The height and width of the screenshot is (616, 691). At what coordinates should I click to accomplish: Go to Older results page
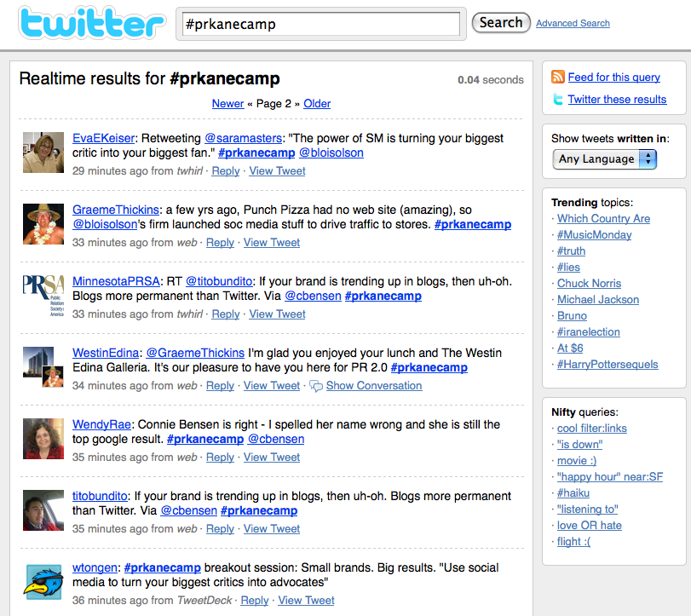click(x=317, y=104)
